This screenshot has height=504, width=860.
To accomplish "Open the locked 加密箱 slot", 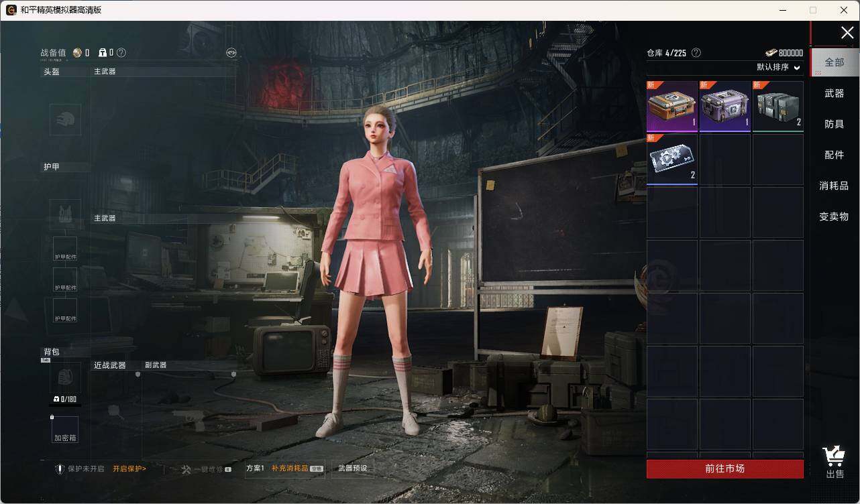I will (x=65, y=430).
